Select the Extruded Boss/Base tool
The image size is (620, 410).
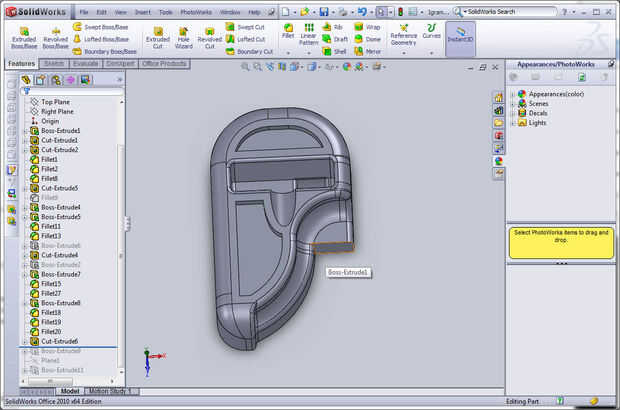[23, 35]
